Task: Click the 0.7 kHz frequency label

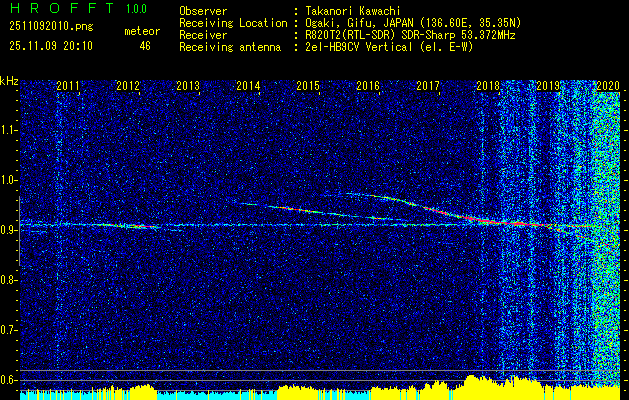Action: (9, 330)
